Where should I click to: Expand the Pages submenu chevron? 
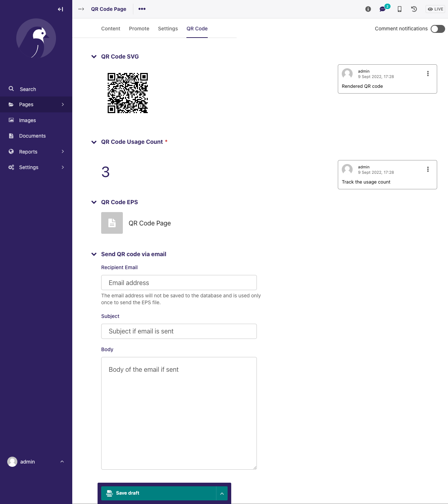pos(63,104)
